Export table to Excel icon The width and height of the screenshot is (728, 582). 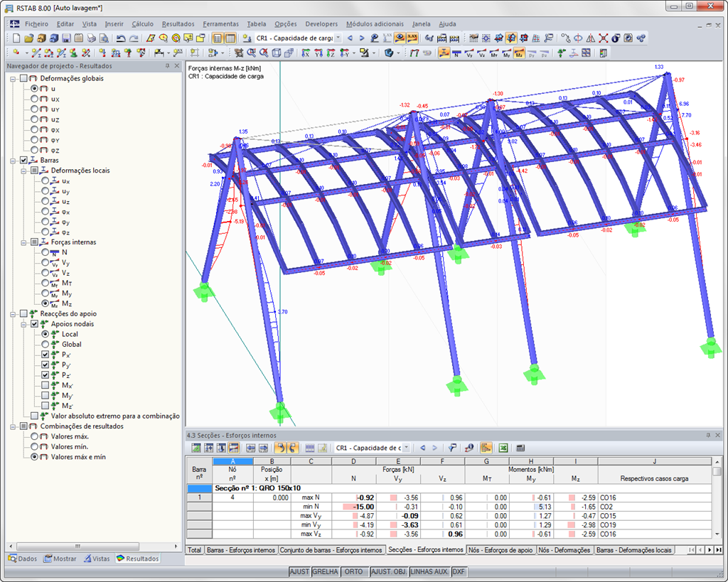[503, 448]
